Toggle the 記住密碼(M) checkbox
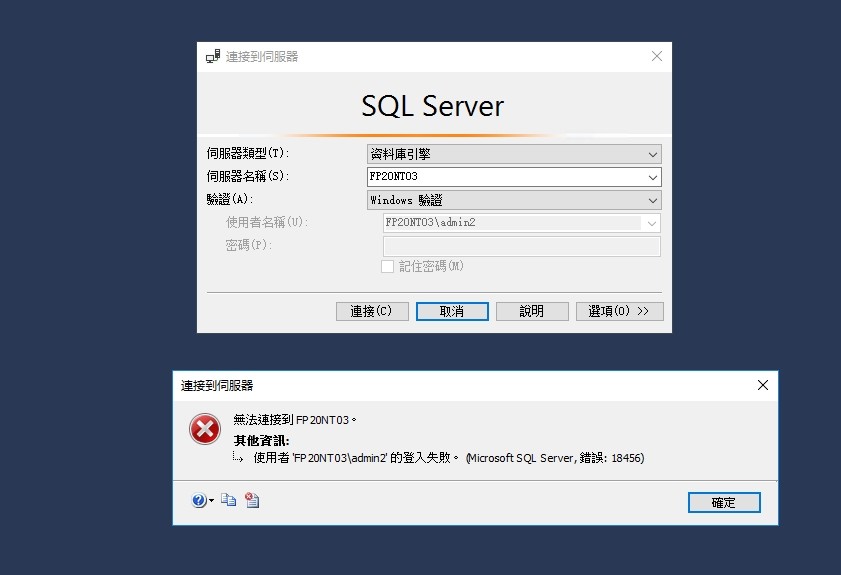The width and height of the screenshot is (841, 575). pyautogui.click(x=387, y=266)
